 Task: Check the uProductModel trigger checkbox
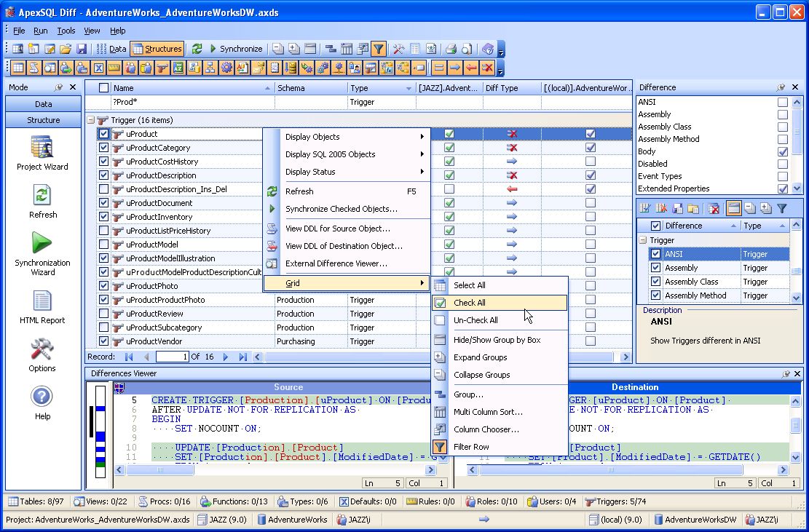pos(103,245)
